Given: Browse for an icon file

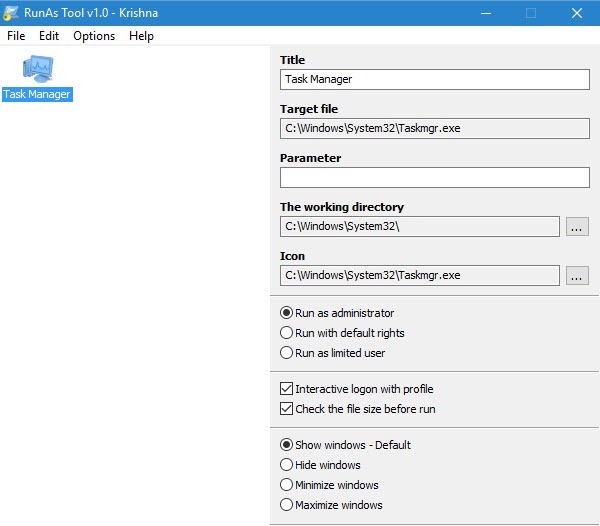Looking at the screenshot, I should [x=577, y=275].
